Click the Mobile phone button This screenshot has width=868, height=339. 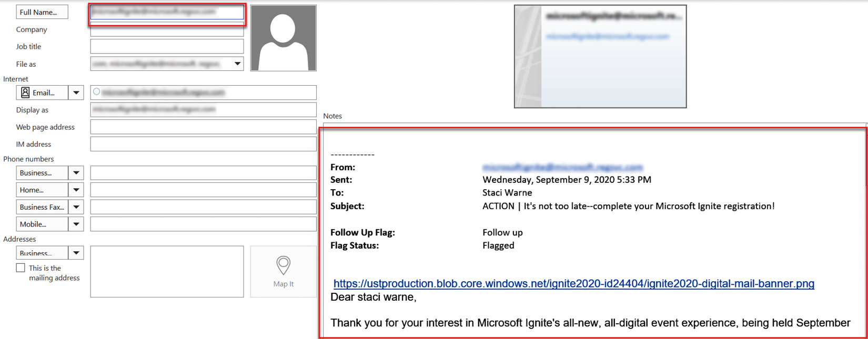tap(42, 224)
